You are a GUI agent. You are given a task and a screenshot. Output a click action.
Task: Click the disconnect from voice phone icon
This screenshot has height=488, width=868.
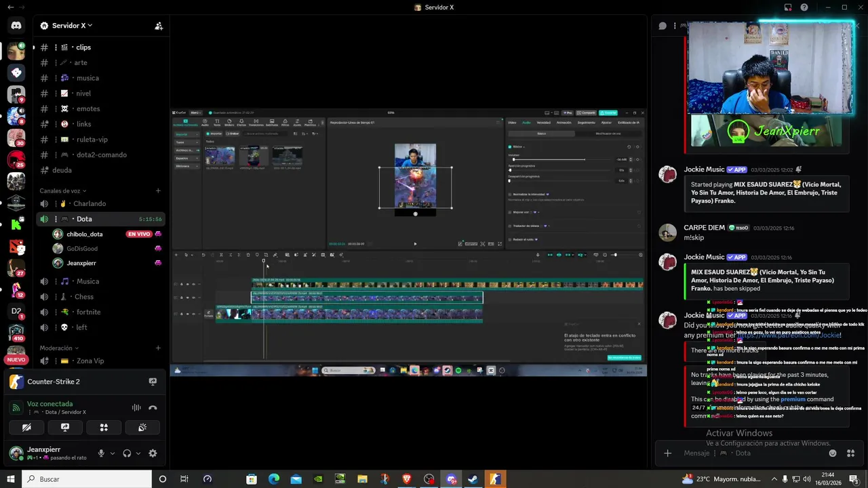153,407
